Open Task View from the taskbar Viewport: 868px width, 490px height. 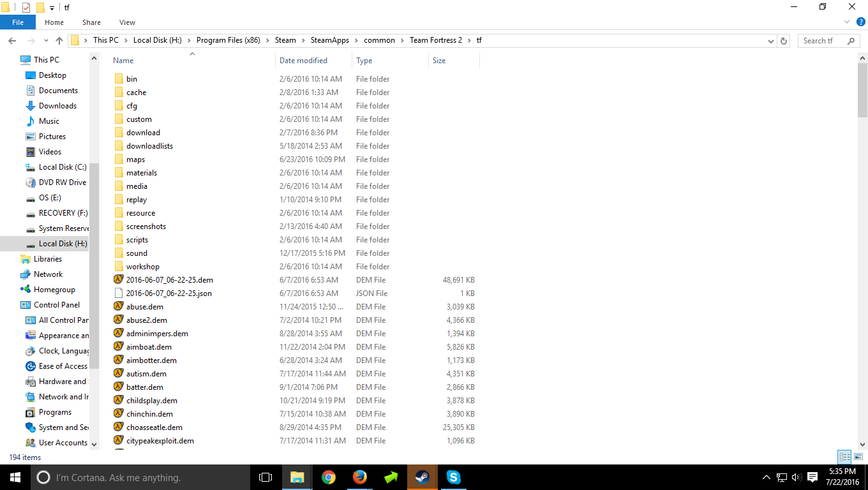tap(266, 477)
